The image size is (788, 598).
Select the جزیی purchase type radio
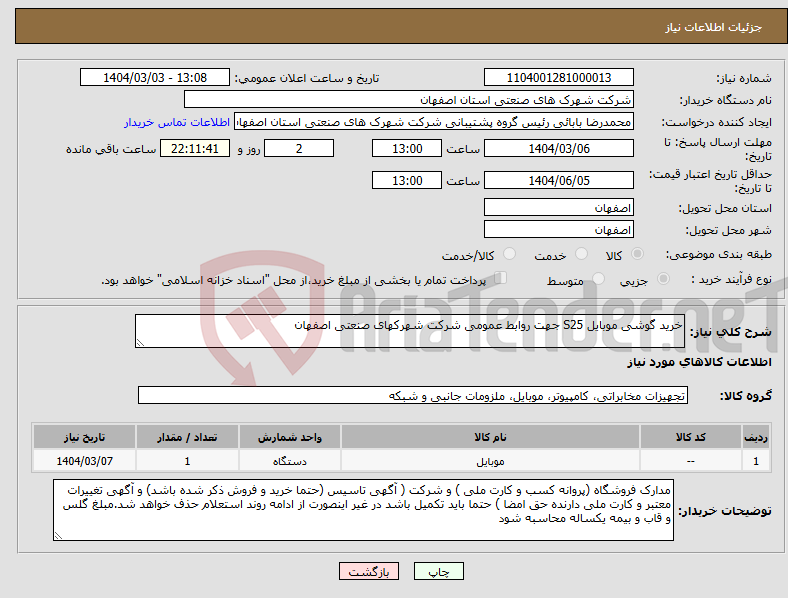(663, 278)
